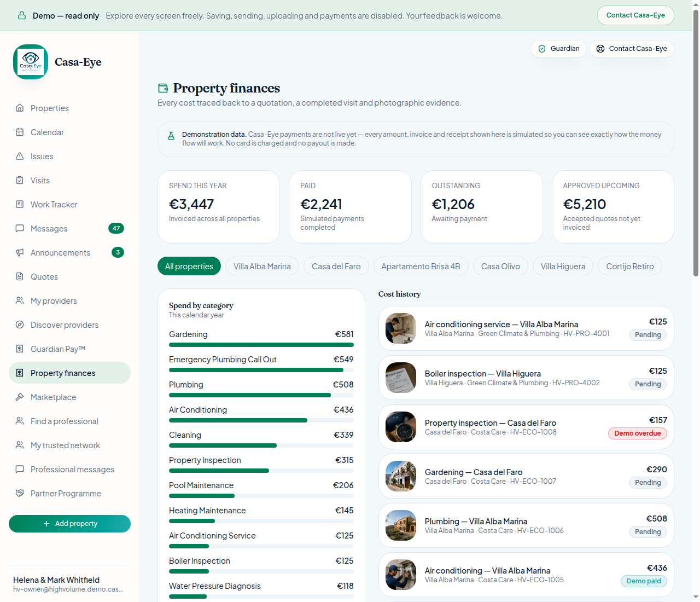The height and width of the screenshot is (602, 700).
Task: Click the Add property button
Action: pos(69,524)
